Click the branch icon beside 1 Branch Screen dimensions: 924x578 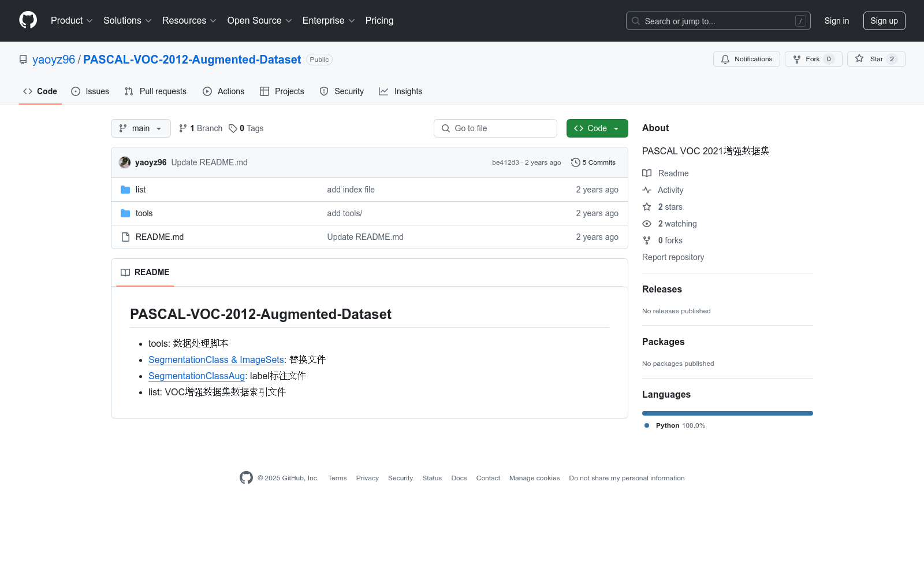pyautogui.click(x=183, y=128)
